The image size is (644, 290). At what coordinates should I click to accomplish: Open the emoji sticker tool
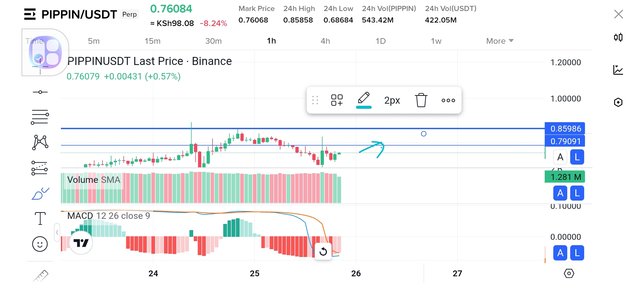point(40,244)
